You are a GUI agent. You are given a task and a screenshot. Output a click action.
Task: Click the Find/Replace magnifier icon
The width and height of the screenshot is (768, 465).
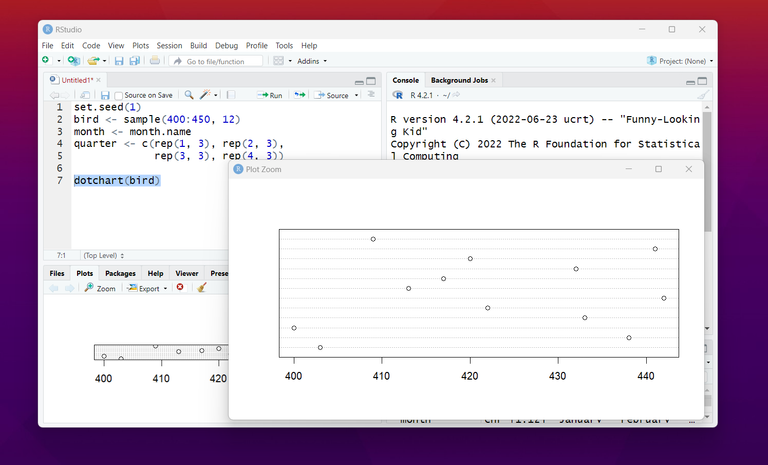pos(189,95)
